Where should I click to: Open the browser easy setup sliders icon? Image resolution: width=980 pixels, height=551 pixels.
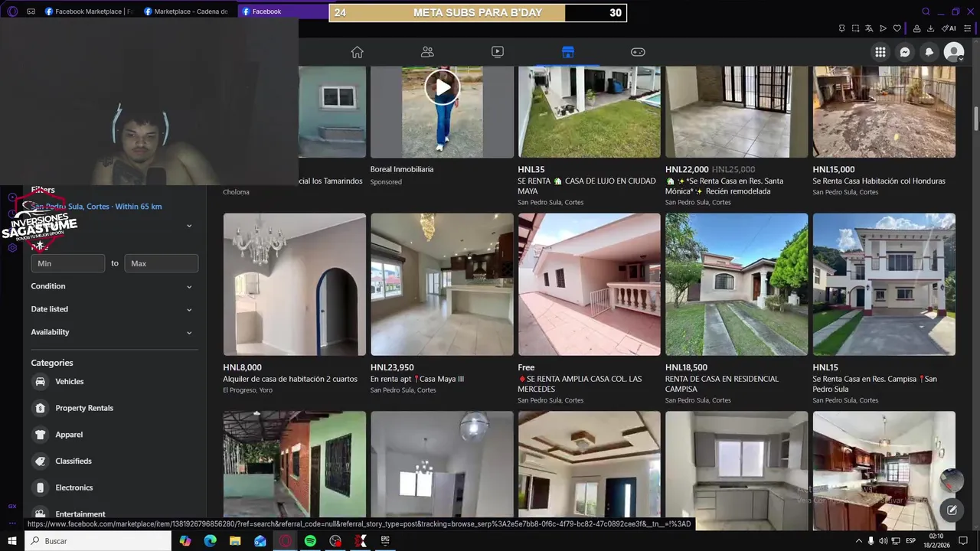pos(968,28)
